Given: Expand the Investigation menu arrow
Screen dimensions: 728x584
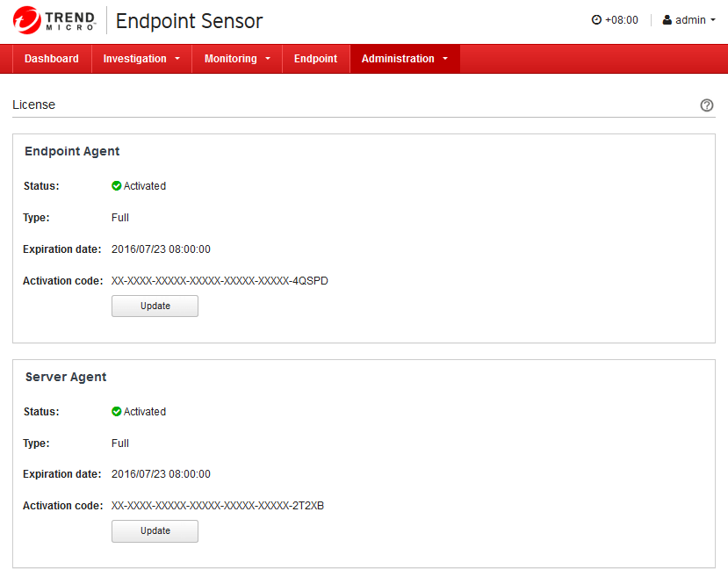Looking at the screenshot, I should click(177, 59).
